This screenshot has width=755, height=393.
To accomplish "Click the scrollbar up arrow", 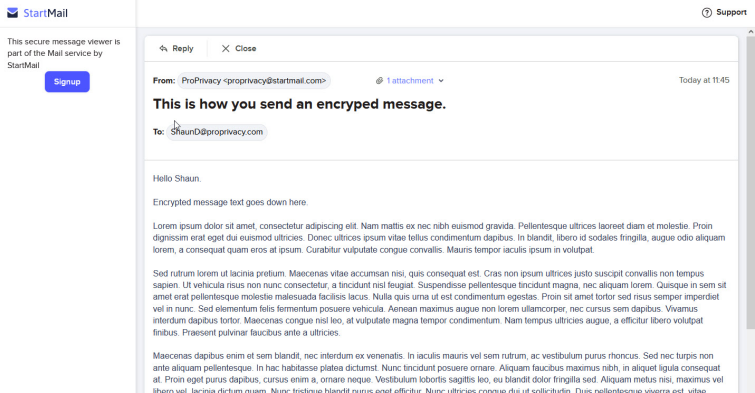I will 751,32.
